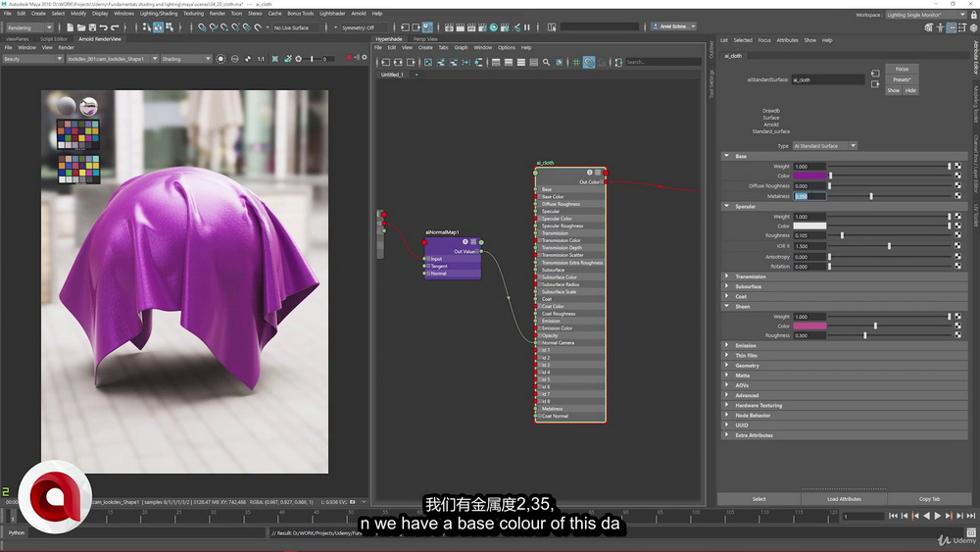Image resolution: width=980 pixels, height=552 pixels.
Task: Click the magnifier search icon in Hypershade toolbar
Action: tap(546, 62)
